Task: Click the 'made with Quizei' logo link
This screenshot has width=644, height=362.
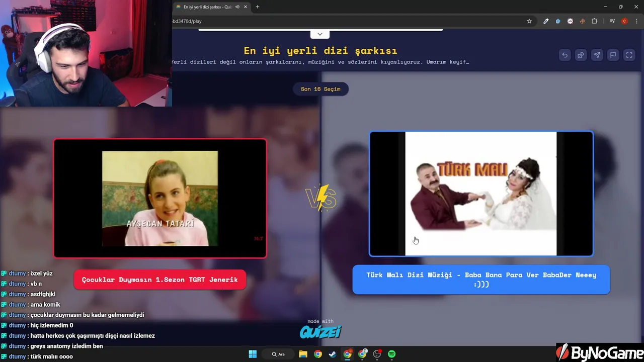Action: pos(320,329)
